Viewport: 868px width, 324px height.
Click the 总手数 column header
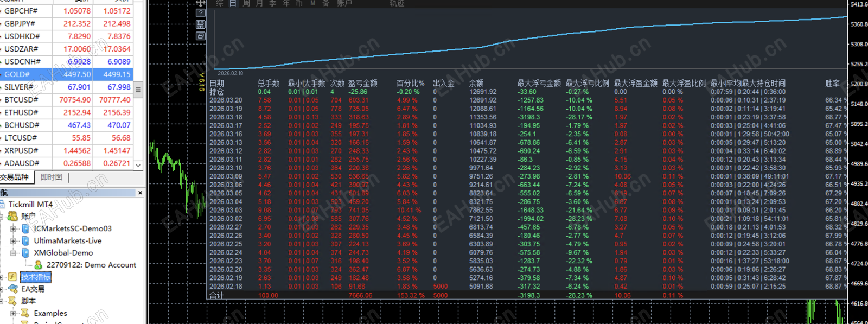(269, 83)
